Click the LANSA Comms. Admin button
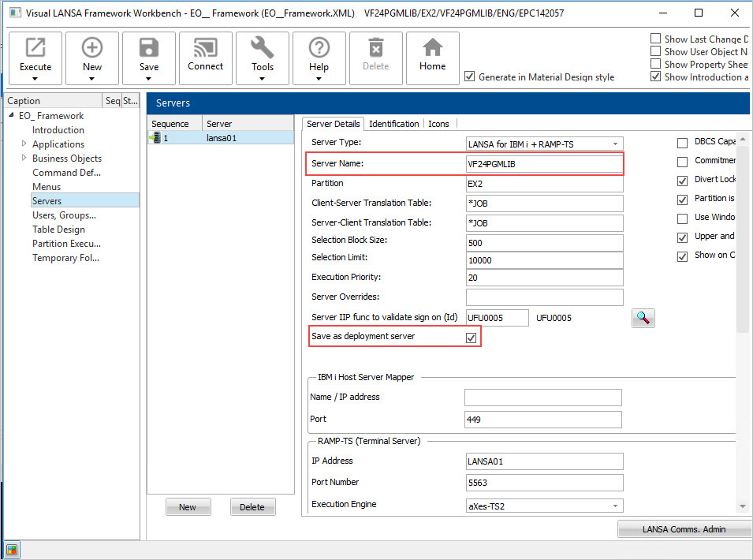The width and height of the screenshot is (753, 560). tap(683, 529)
